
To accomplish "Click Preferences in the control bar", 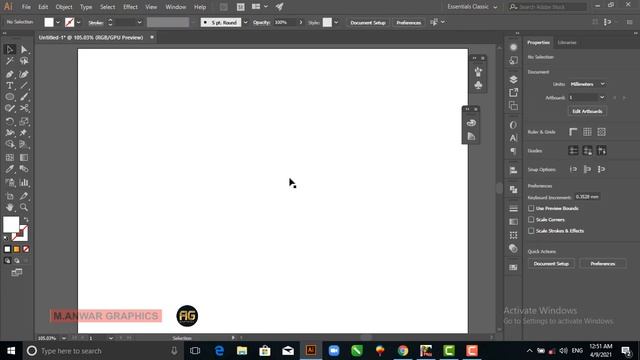I will pos(409,22).
